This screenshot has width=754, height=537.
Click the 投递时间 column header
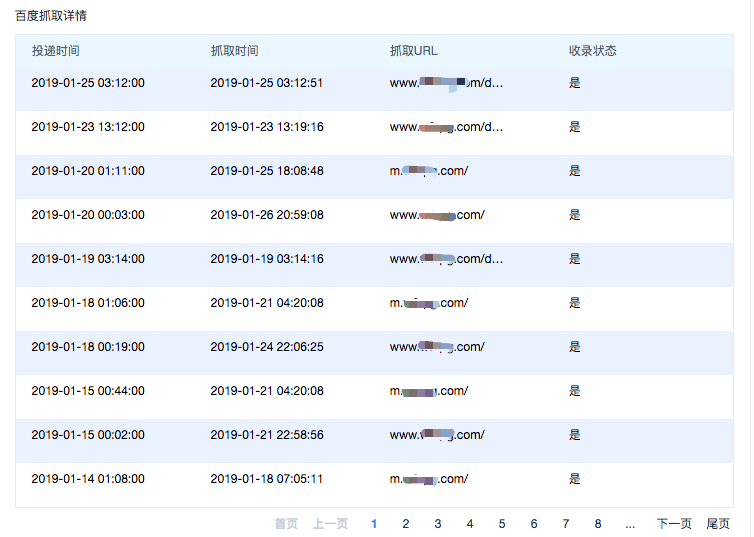tap(56, 51)
